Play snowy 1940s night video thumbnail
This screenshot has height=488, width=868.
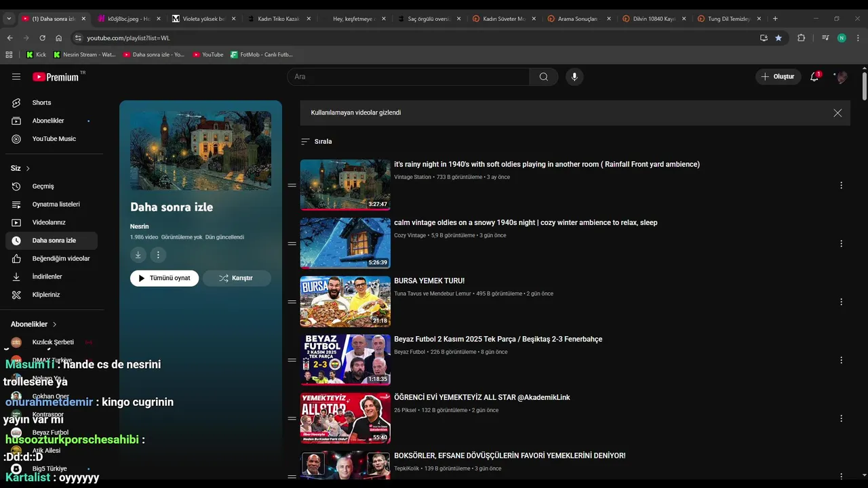(x=345, y=243)
